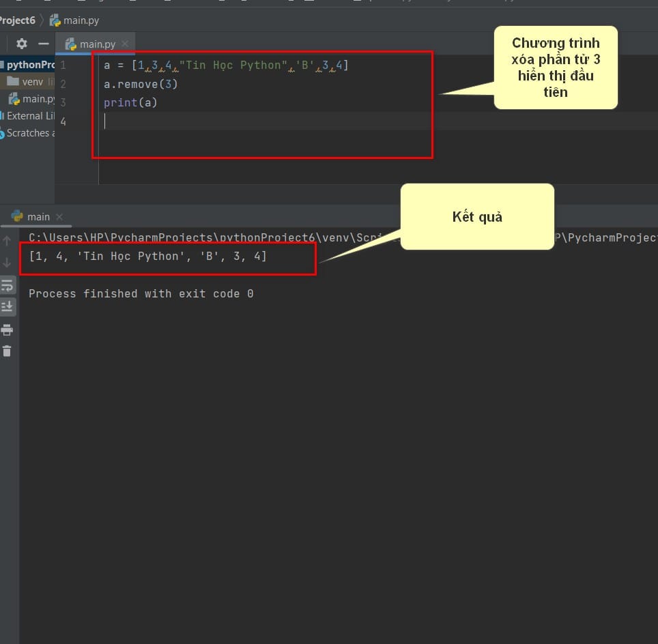Click the up arrow in run toolbar

pos(7,241)
